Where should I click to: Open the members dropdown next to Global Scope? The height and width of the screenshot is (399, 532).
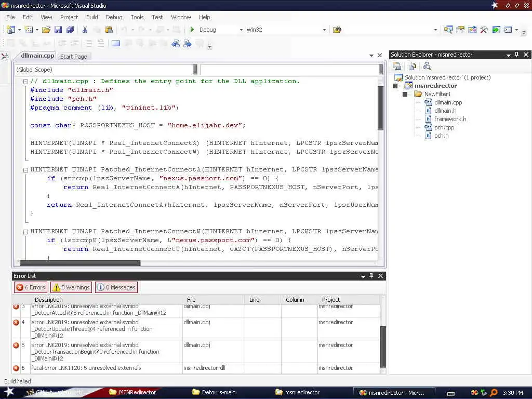point(381,70)
